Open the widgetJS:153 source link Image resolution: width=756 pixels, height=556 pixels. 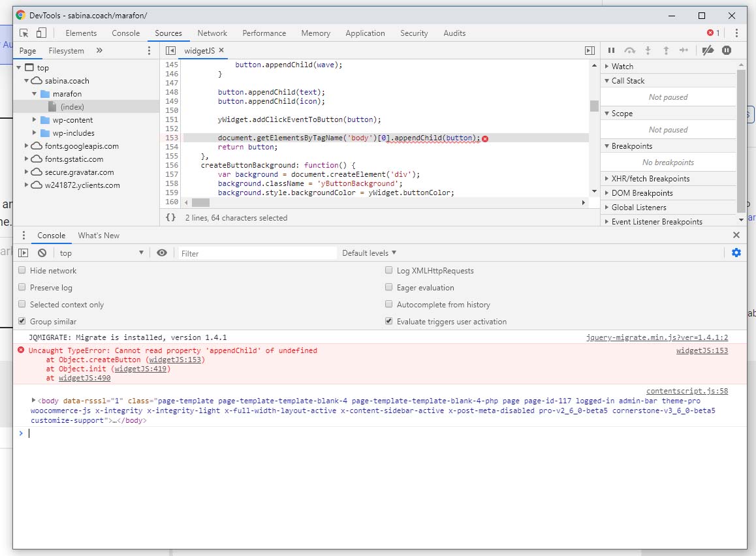pos(702,350)
